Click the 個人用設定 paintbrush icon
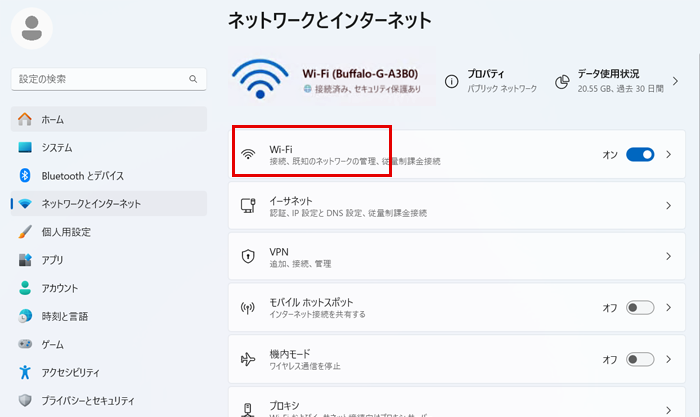This screenshot has height=417, width=700. click(x=25, y=232)
